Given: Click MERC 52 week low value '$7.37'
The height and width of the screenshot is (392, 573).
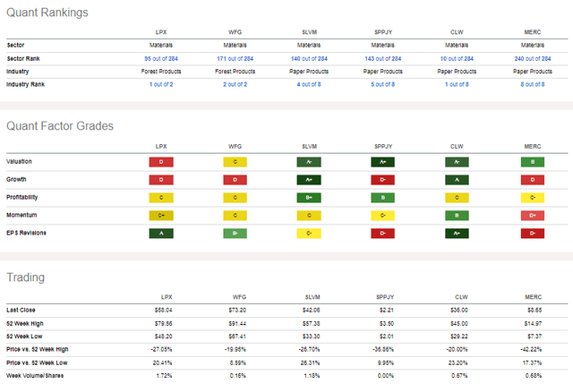Looking at the screenshot, I should (x=535, y=337).
